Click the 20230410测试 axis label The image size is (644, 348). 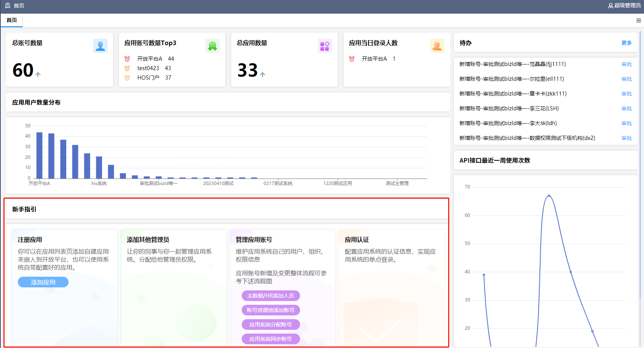coord(218,183)
